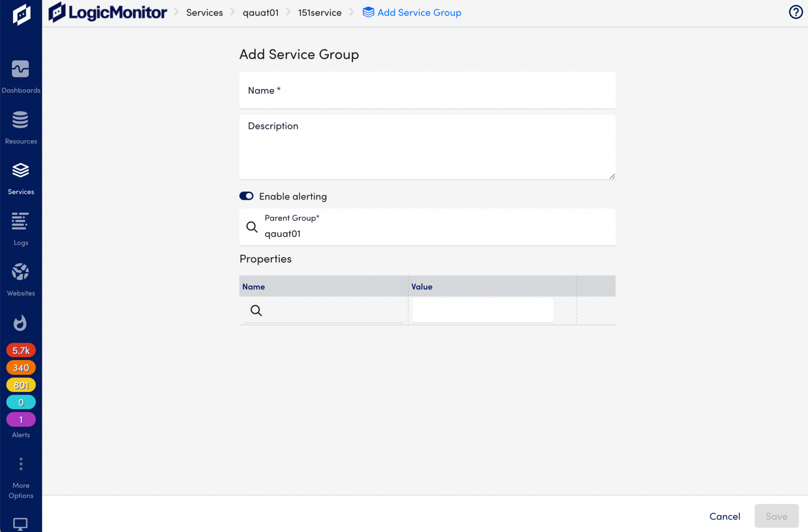Image resolution: width=808 pixels, height=532 pixels.
Task: Select the Websites sidebar icon
Action: pyautogui.click(x=21, y=278)
